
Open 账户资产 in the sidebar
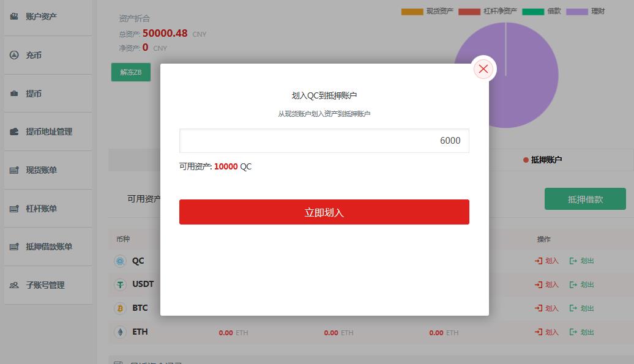[41, 17]
